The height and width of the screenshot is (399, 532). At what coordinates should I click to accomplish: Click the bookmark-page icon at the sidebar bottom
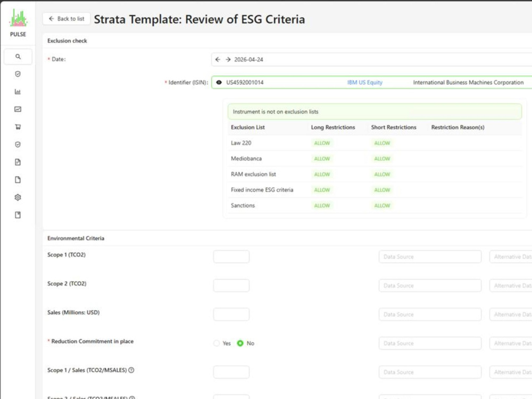pos(18,215)
